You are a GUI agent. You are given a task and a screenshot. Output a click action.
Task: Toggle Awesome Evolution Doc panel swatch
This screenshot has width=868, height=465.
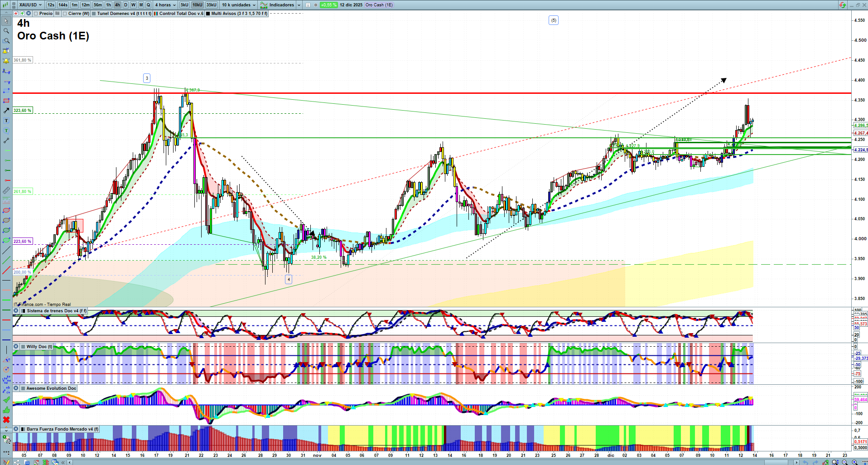tap(24, 388)
